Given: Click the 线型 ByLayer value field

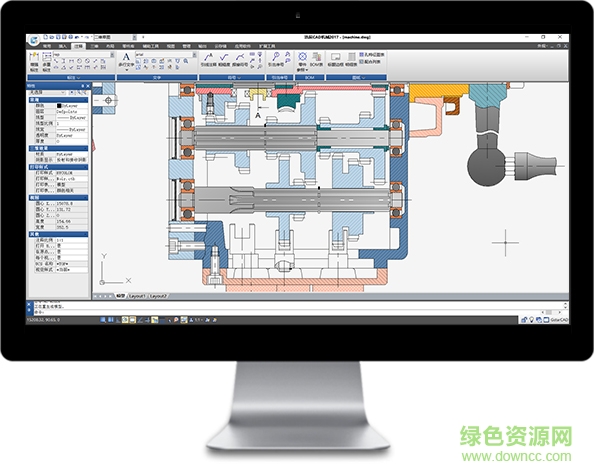Looking at the screenshot, I should [72, 118].
